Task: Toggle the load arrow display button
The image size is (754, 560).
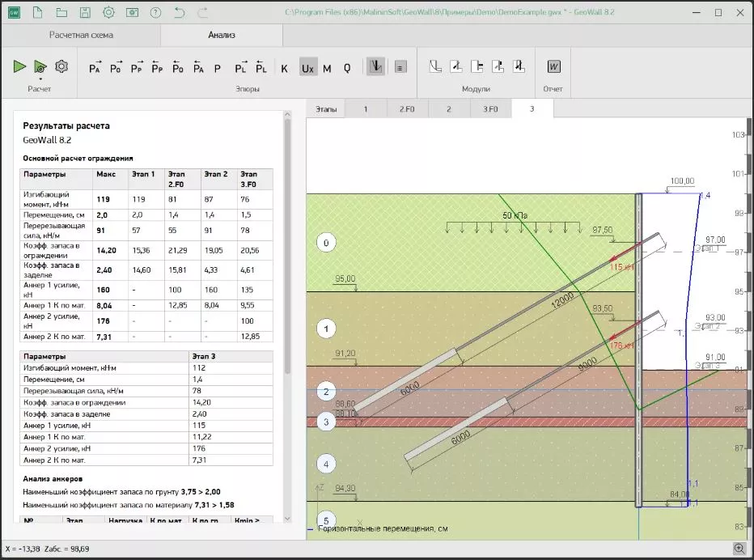Action: click(x=375, y=67)
